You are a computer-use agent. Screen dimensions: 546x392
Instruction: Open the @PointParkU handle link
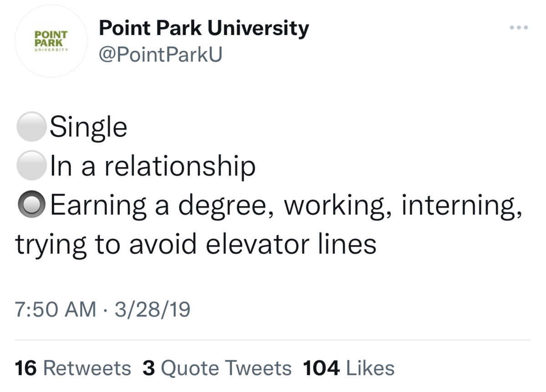[161, 55]
